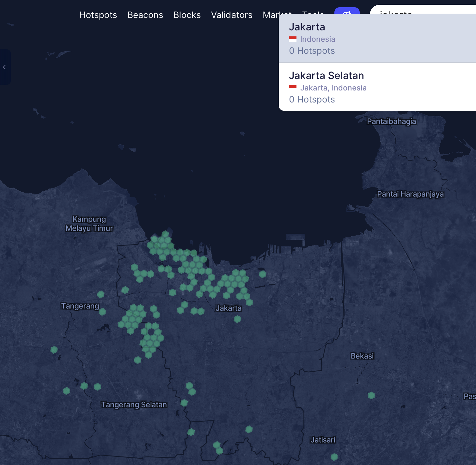Click the Bekasi label on the map

(362, 356)
